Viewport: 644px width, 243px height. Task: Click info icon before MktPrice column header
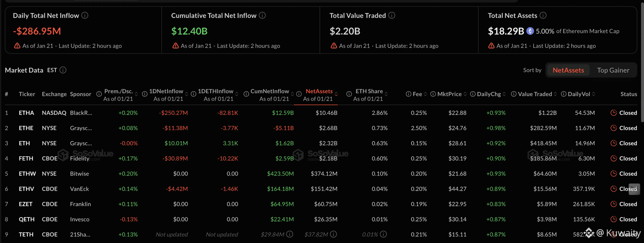click(x=433, y=94)
